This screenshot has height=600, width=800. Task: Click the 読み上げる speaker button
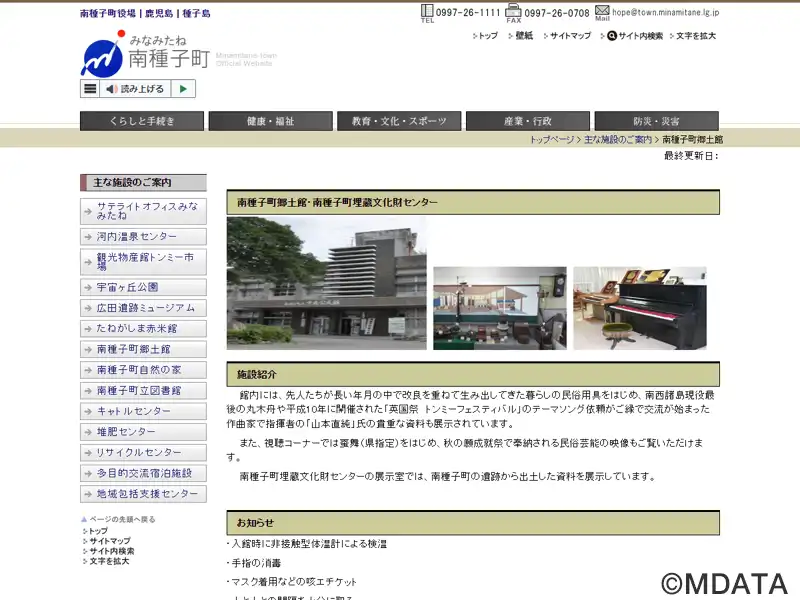135,89
